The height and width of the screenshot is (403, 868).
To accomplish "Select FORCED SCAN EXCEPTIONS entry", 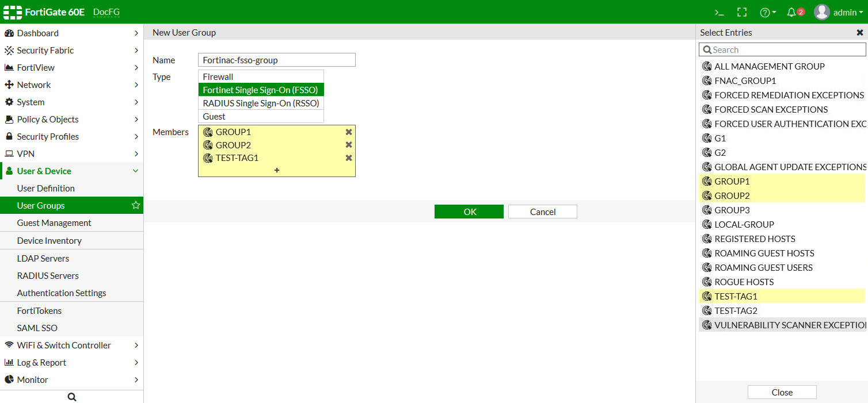I will pyautogui.click(x=782, y=109).
